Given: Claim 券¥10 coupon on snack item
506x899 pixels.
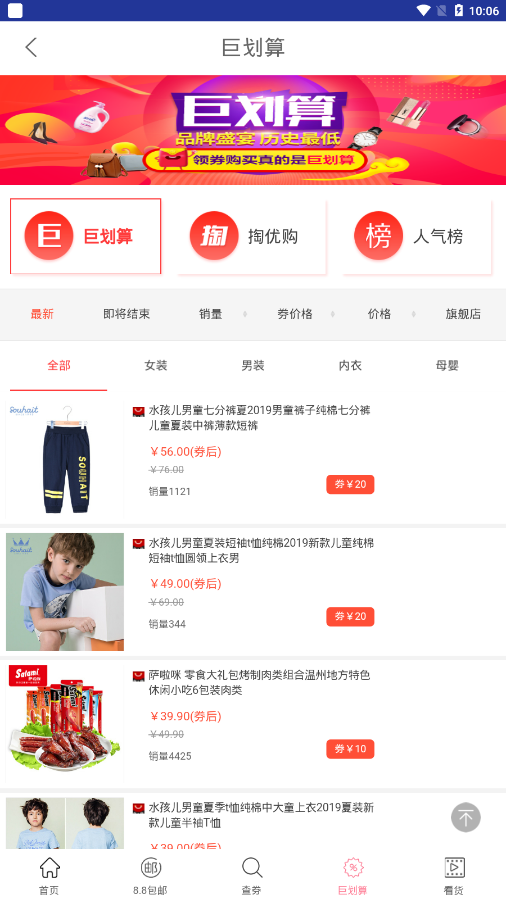Looking at the screenshot, I should click(x=350, y=749).
